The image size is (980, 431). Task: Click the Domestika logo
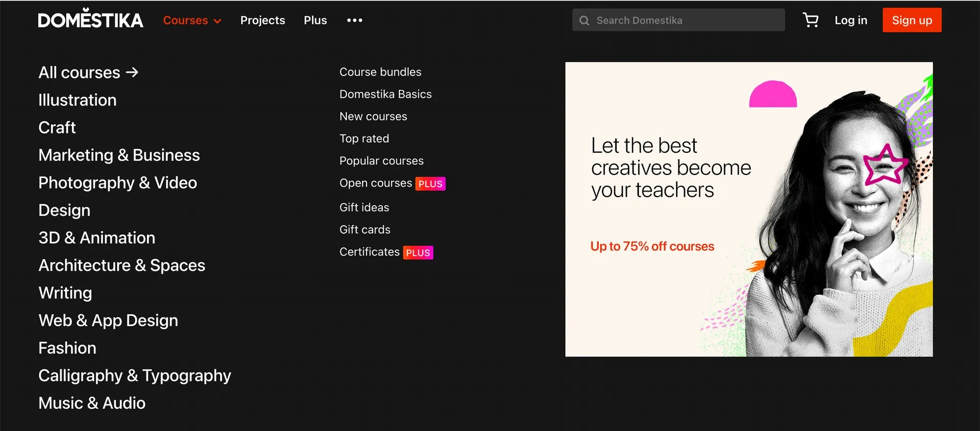pos(91,19)
